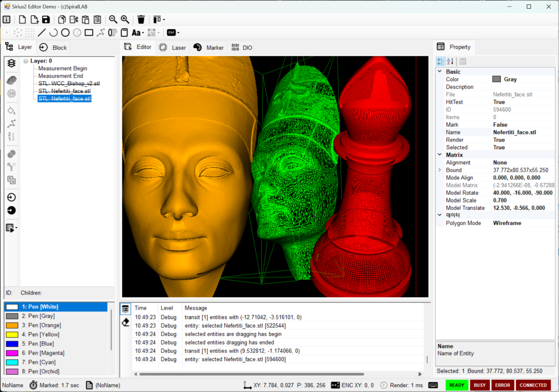Select STL: WCC_Bishop_v2.stl in layer tree

(69, 83)
